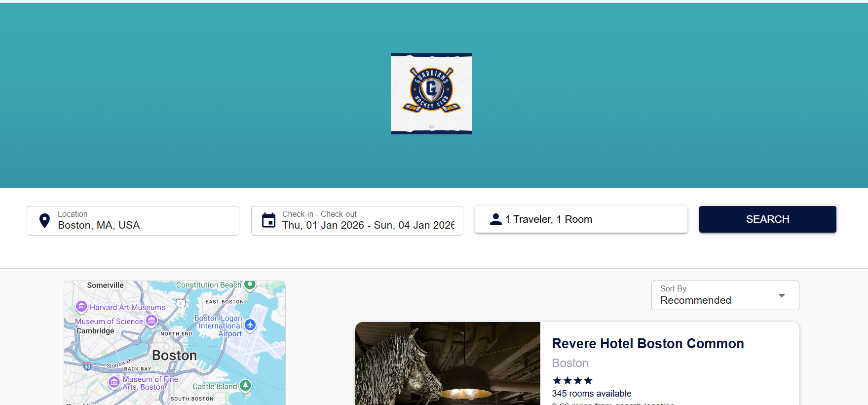Expand the Sort By Recommended dropdown
Screen dimensions: 868x405
click(x=725, y=295)
